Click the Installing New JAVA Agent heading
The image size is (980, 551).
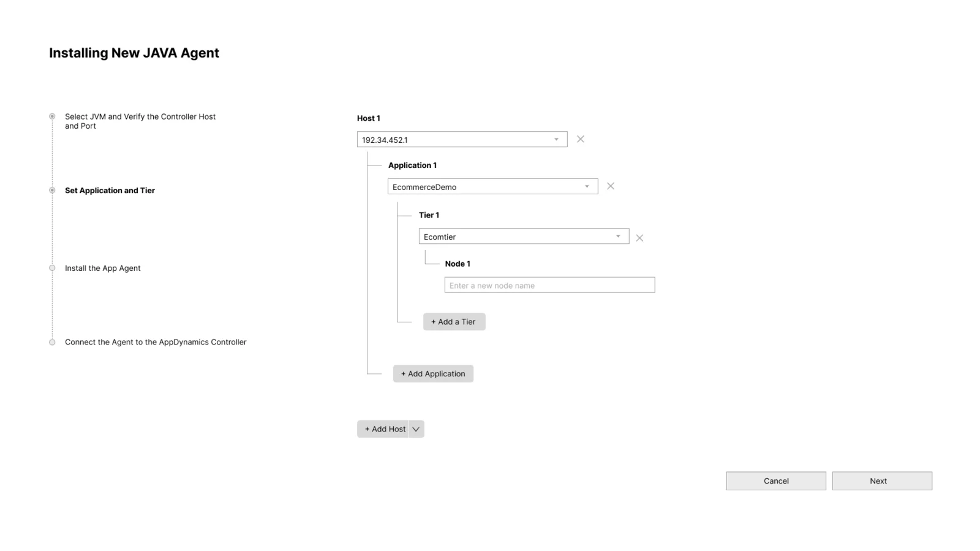(134, 53)
